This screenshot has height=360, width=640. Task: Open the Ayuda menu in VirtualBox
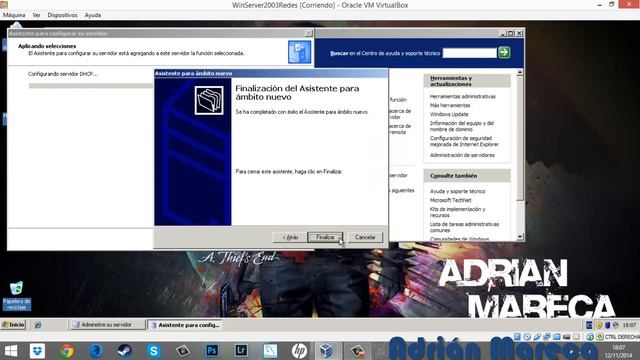(x=93, y=15)
